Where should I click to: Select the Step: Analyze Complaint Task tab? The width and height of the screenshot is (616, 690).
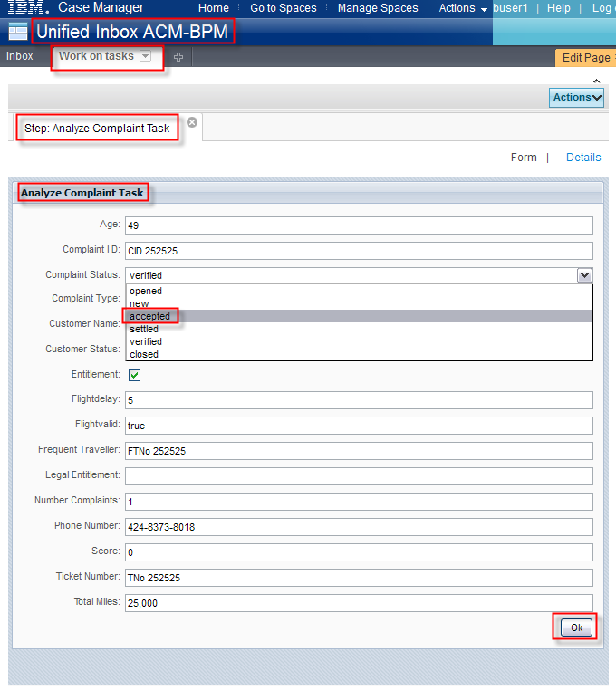pyautogui.click(x=97, y=128)
